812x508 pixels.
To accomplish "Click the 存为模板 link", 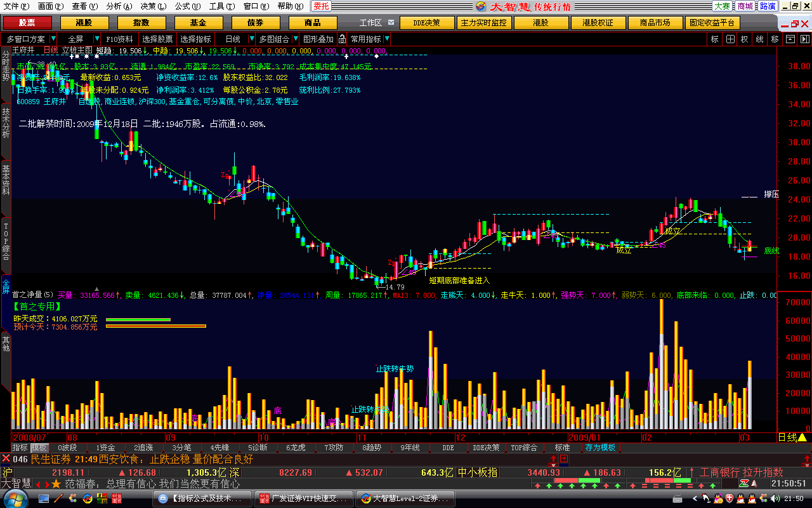I will tap(600, 448).
